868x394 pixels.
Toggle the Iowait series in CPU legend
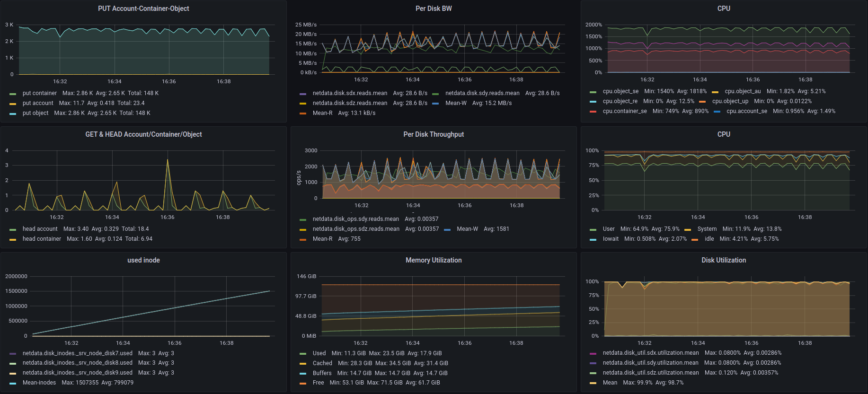(611, 239)
